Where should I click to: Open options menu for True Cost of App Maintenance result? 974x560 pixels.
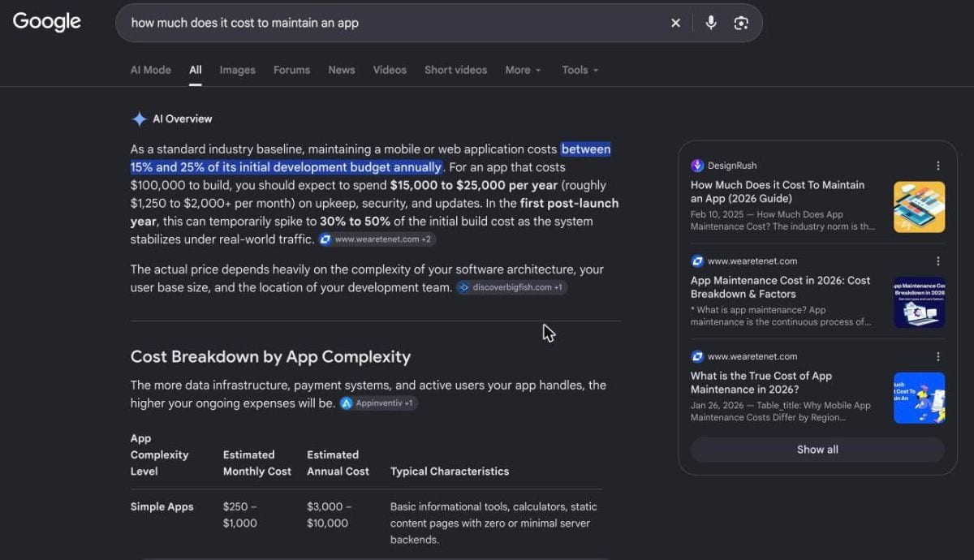click(938, 356)
